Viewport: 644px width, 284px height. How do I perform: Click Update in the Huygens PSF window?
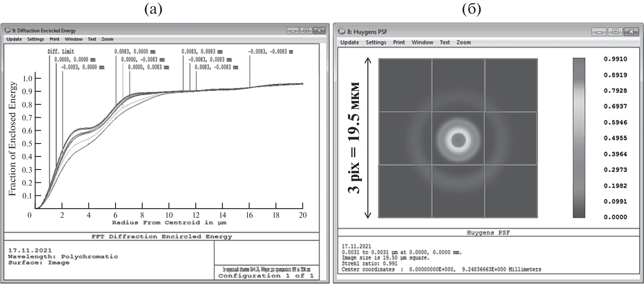[349, 42]
